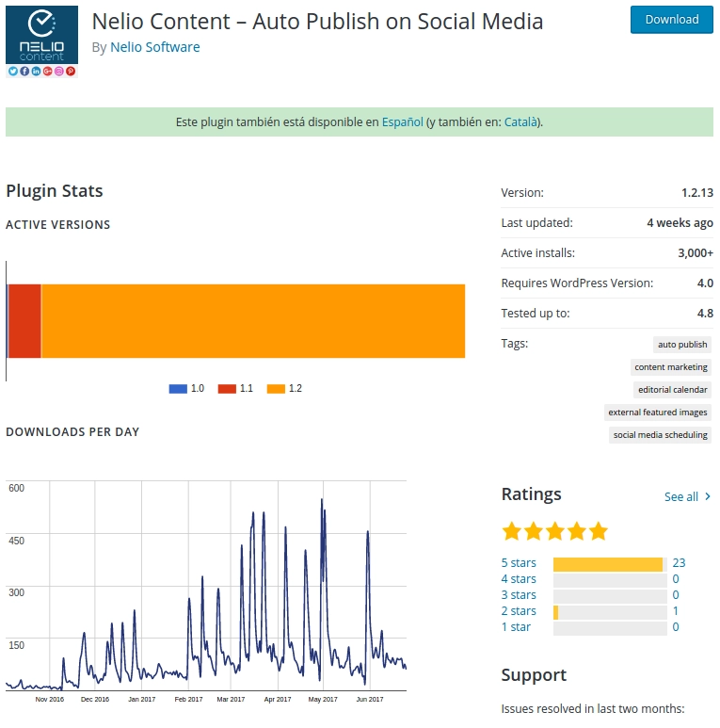Switch to the Español plugin version

pyautogui.click(x=402, y=121)
